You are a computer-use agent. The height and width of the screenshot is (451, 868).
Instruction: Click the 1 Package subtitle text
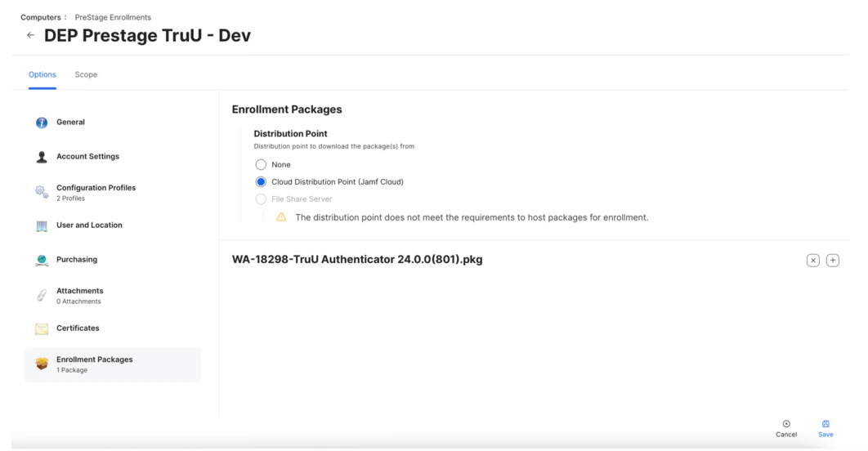pyautogui.click(x=72, y=370)
